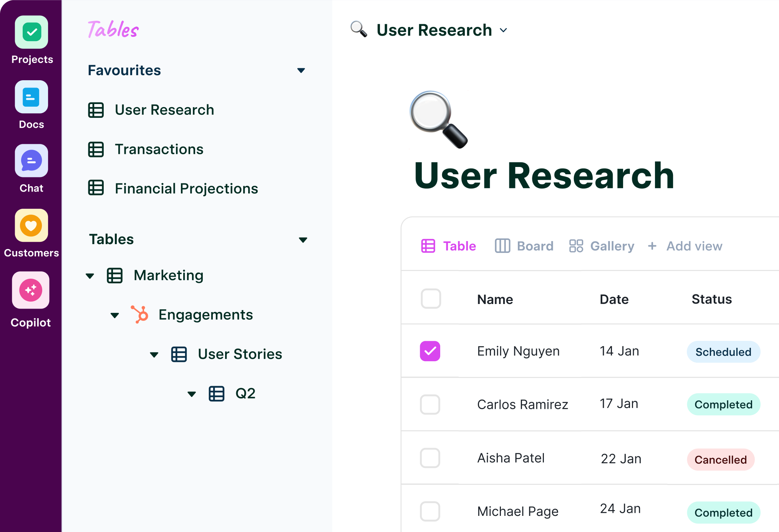Open the User Research title dropdown chevron
This screenshot has height=532, width=779.
click(x=504, y=30)
